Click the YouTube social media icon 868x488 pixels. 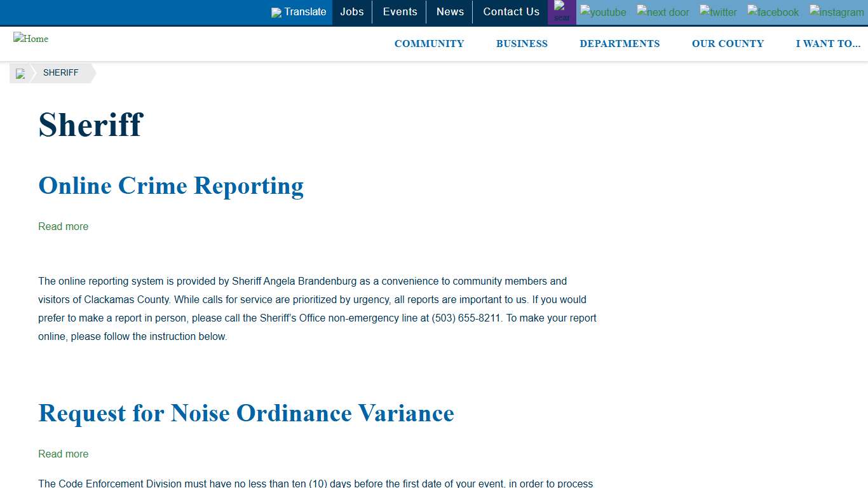pyautogui.click(x=603, y=12)
